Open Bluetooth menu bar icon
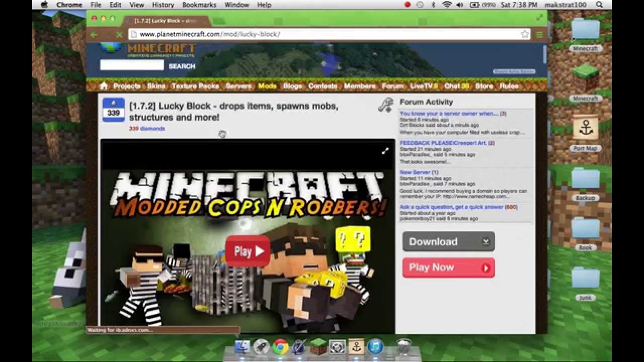This screenshot has height=362, width=644. tap(433, 5)
